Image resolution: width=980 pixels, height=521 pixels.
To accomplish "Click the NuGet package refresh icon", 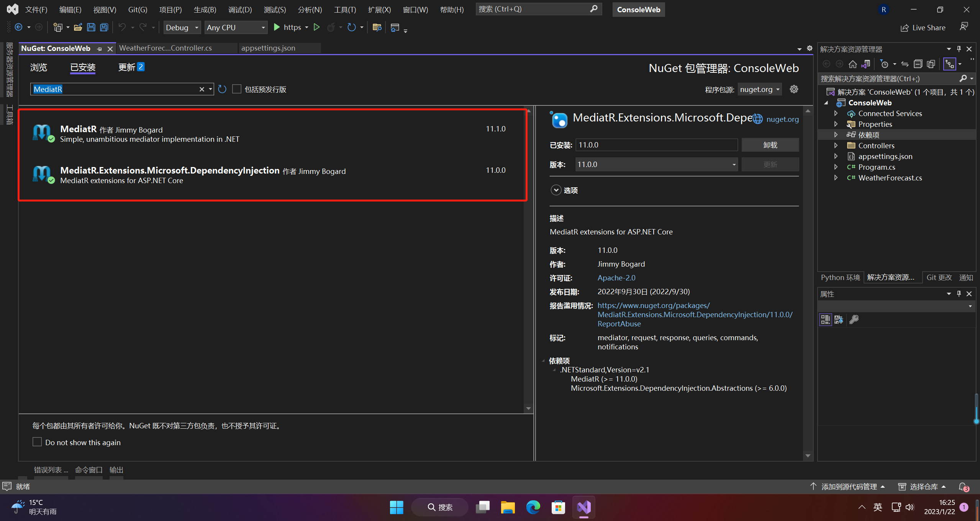I will (222, 89).
